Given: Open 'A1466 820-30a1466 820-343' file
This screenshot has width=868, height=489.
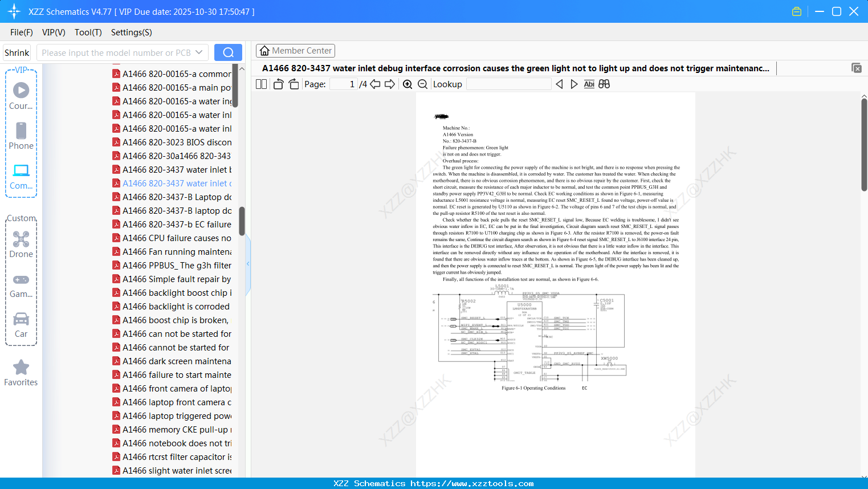Looking at the screenshot, I should click(x=172, y=156).
